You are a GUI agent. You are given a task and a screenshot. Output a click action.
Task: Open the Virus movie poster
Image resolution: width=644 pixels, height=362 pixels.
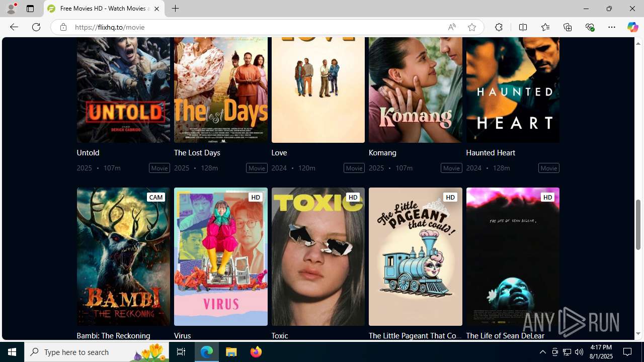click(x=221, y=256)
